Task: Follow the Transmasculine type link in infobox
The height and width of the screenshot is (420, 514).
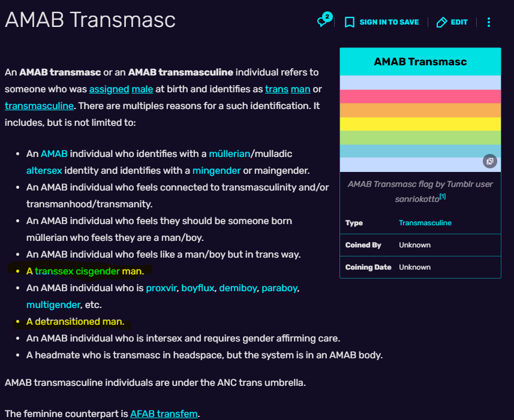Action: click(x=425, y=223)
